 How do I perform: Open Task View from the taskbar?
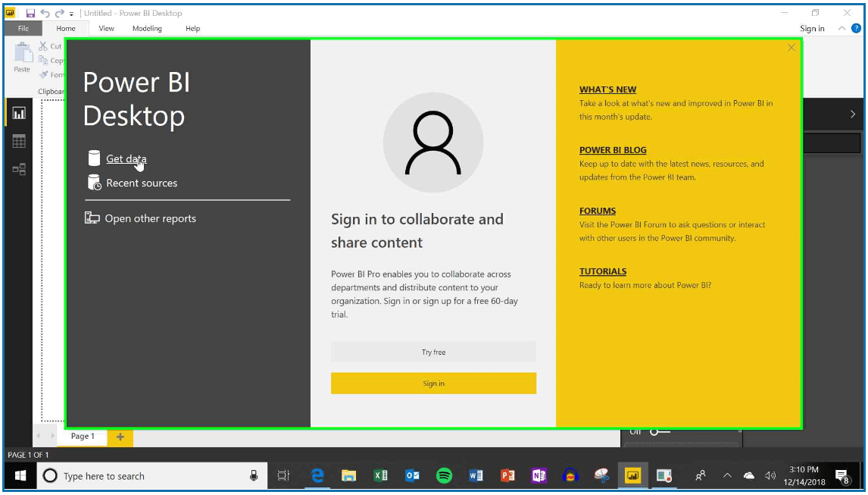pos(283,475)
